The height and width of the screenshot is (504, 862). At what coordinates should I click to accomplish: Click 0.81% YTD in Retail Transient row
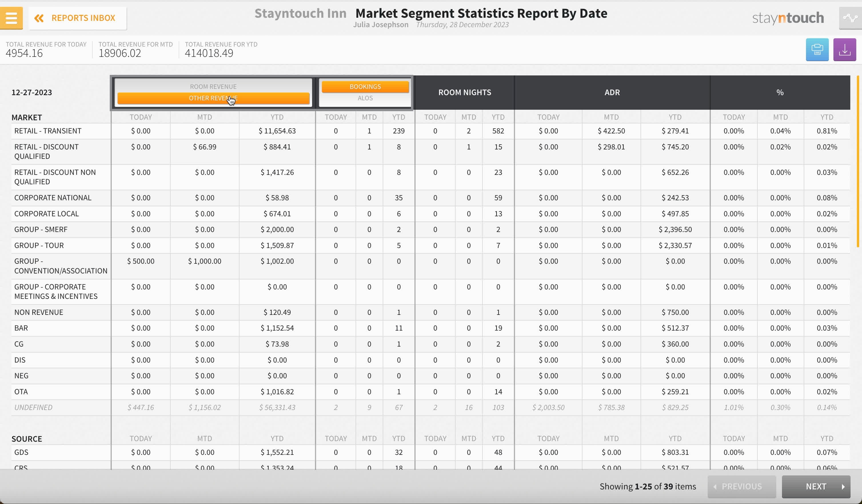tap(827, 131)
